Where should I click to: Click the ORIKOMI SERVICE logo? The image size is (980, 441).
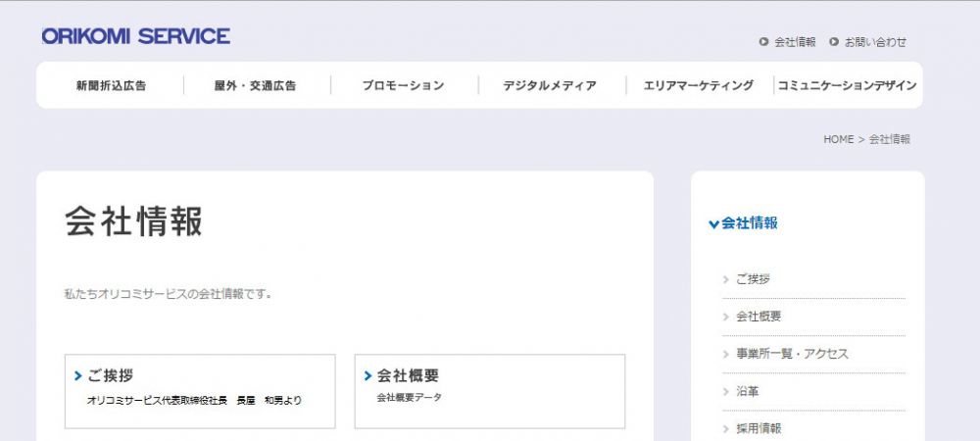click(136, 36)
